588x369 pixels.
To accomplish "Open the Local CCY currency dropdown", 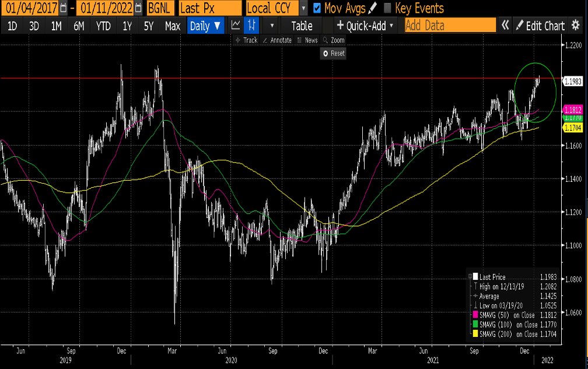I will point(303,8).
